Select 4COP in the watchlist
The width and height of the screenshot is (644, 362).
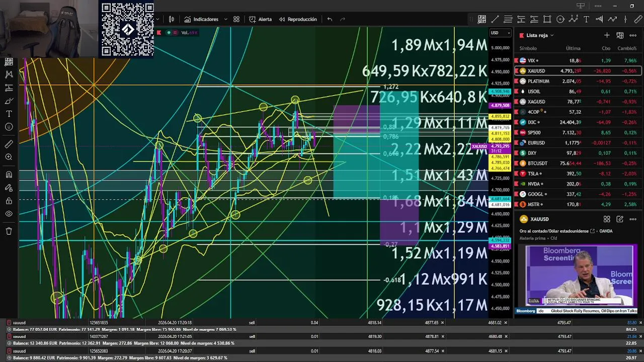pos(578,112)
